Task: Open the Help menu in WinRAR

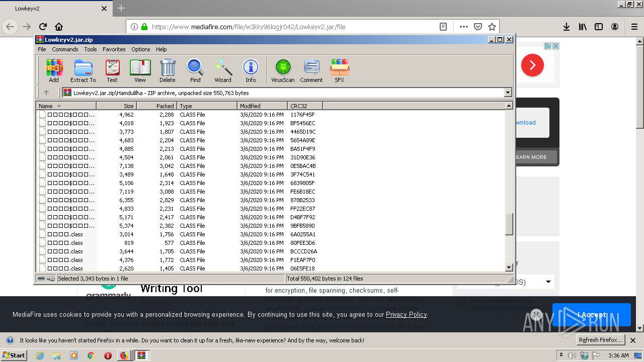Action: (161, 49)
